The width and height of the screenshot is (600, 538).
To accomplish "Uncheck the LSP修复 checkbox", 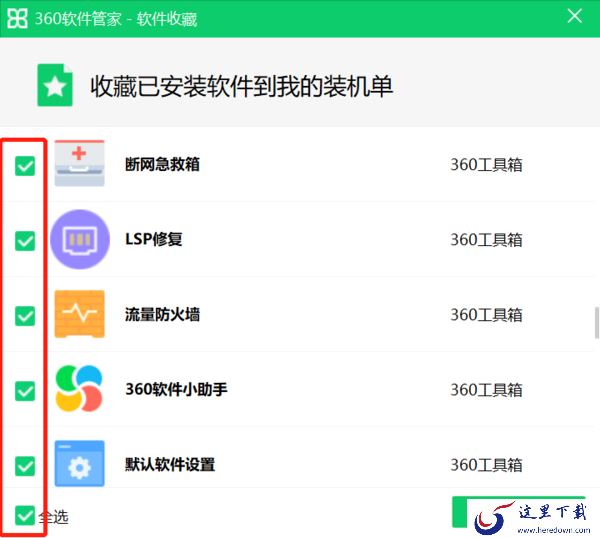I will pos(25,241).
